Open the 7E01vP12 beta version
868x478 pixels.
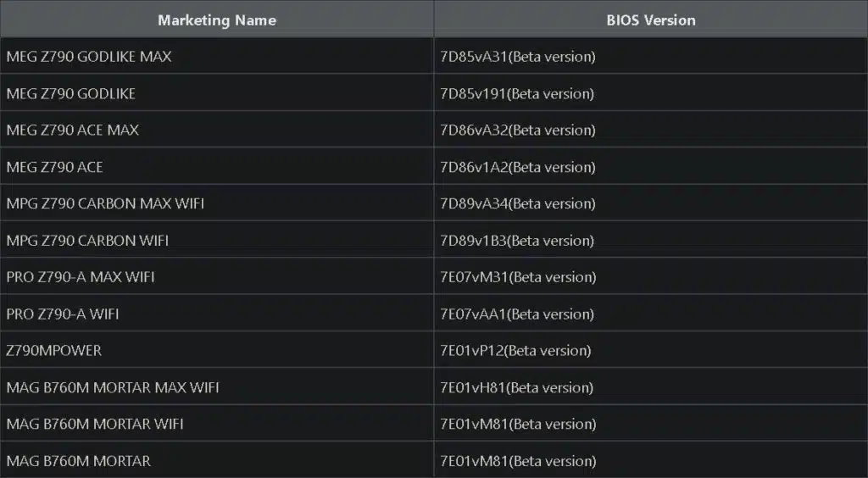tap(515, 351)
